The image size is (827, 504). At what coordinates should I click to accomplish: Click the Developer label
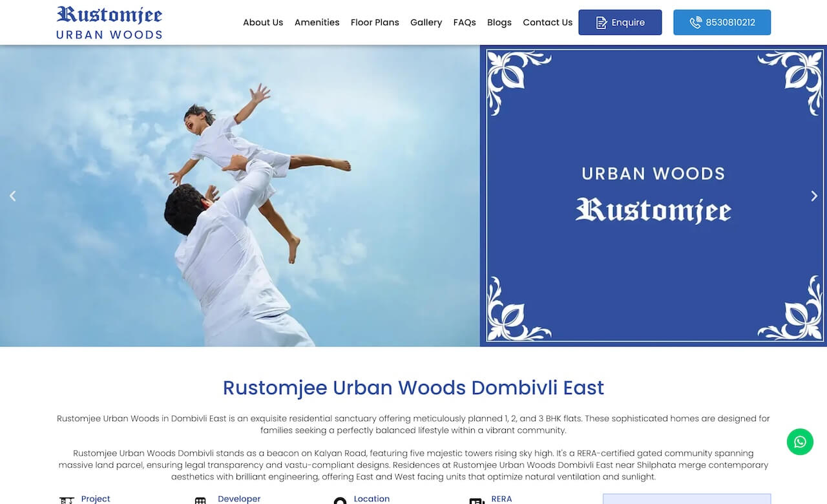(x=239, y=499)
